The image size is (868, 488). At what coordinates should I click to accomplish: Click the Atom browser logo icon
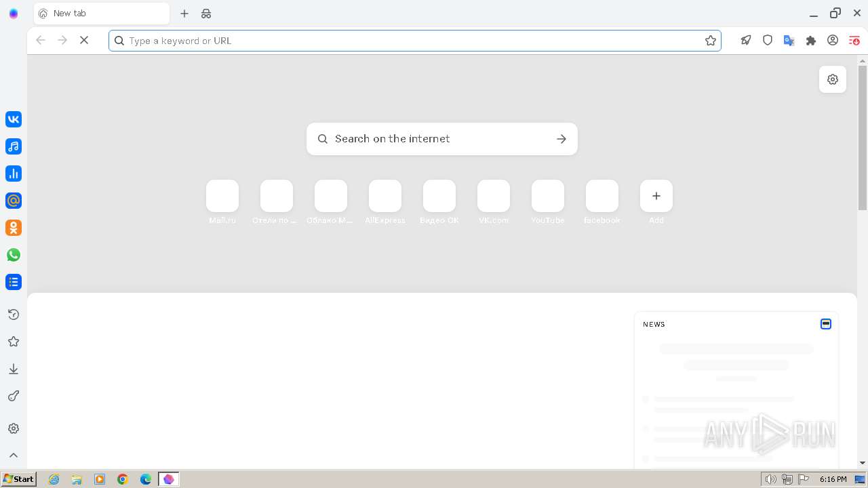coord(14,14)
